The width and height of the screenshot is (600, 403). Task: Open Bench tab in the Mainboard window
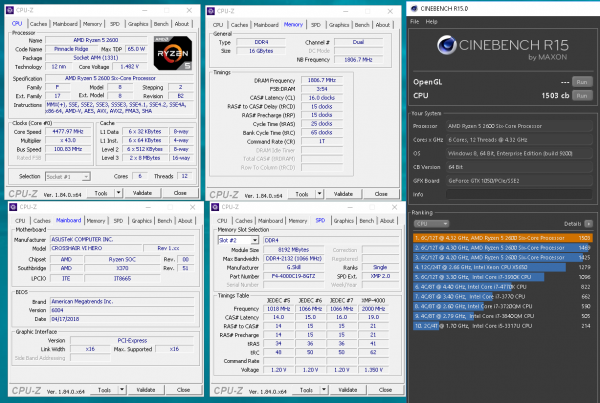(166, 219)
